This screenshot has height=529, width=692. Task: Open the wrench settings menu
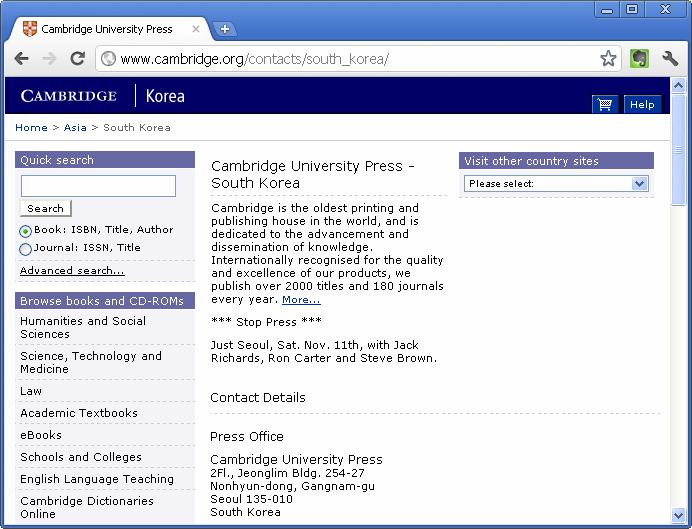coord(669,58)
